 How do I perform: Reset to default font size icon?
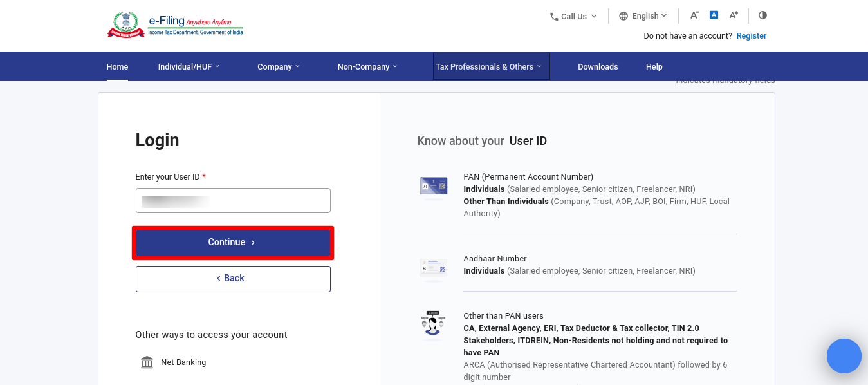pyautogui.click(x=714, y=15)
